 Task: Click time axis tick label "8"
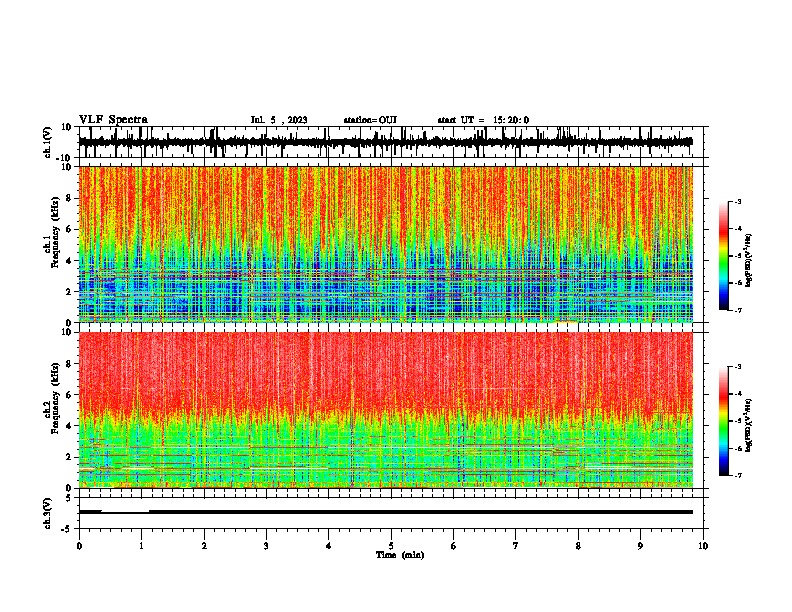[578, 546]
